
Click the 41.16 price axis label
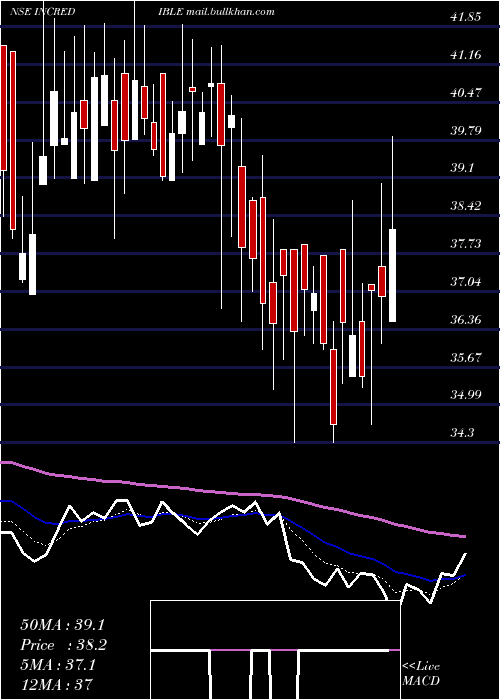pyautogui.click(x=466, y=55)
